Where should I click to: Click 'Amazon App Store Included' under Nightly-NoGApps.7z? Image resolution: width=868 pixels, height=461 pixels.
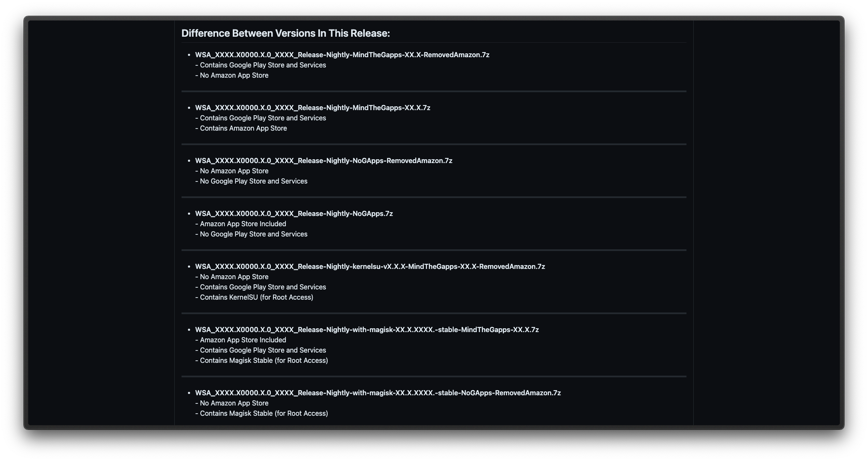240,224
